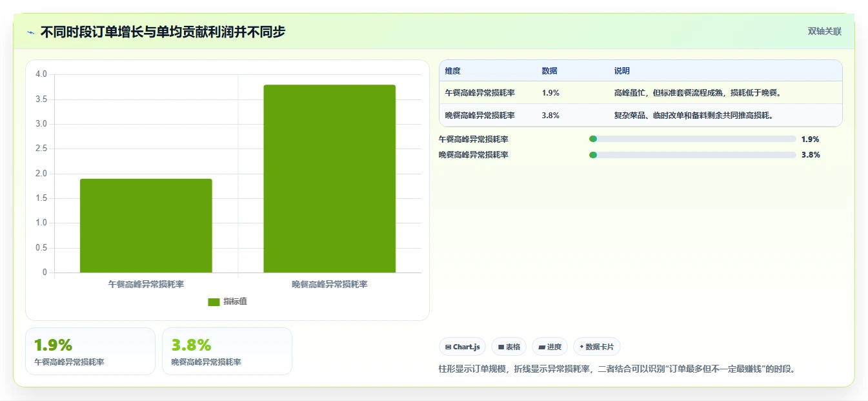
Task: Click the lightning icon beside the title
Action: click(31, 32)
